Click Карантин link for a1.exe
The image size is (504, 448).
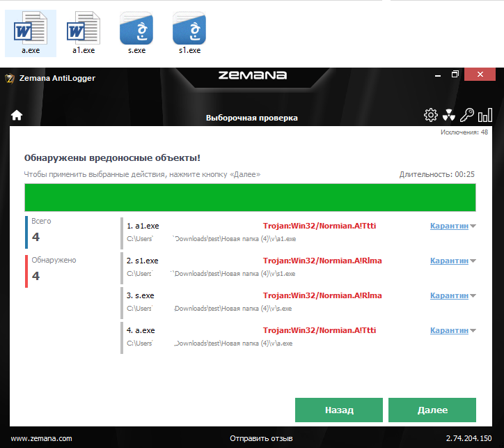(x=449, y=226)
